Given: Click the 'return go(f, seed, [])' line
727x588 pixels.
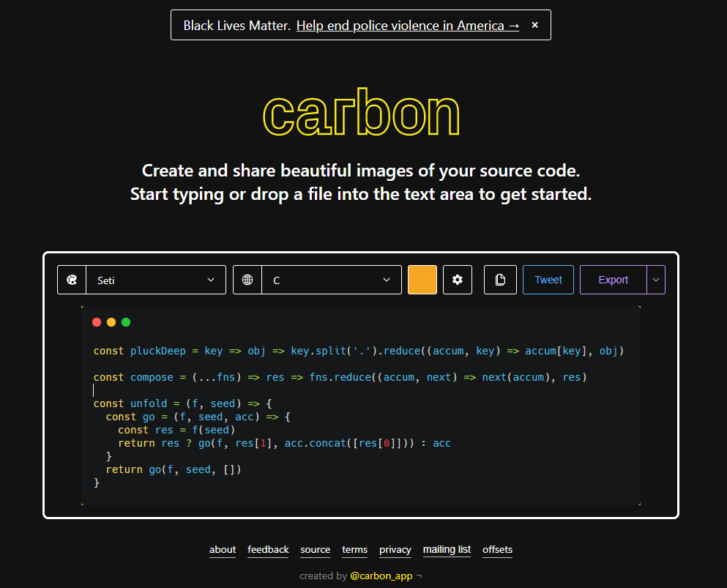Looking at the screenshot, I should (174, 470).
